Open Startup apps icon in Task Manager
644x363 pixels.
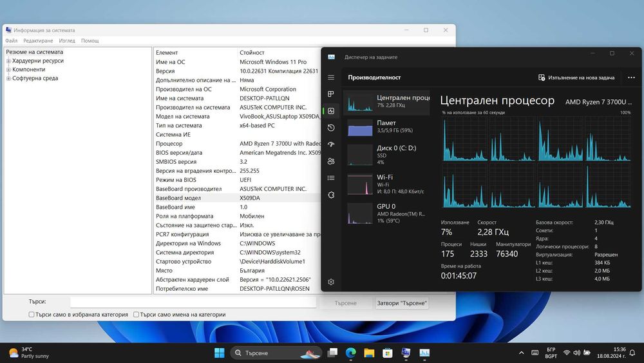331,144
